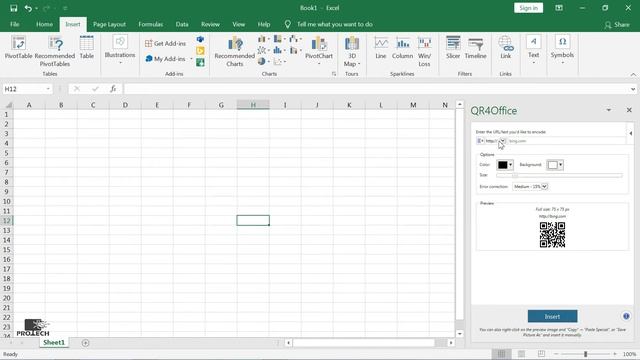
Task: Switch to the Formulas tab
Action: click(x=150, y=24)
